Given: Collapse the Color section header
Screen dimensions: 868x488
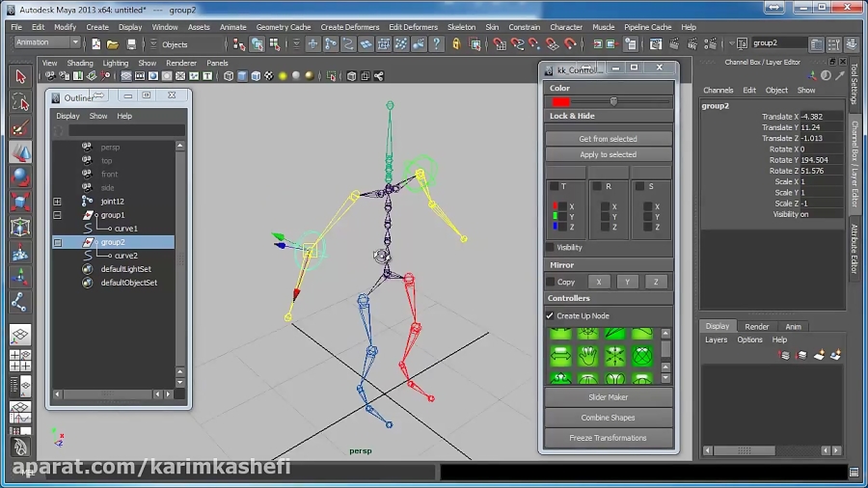Looking at the screenshot, I should click(x=609, y=88).
